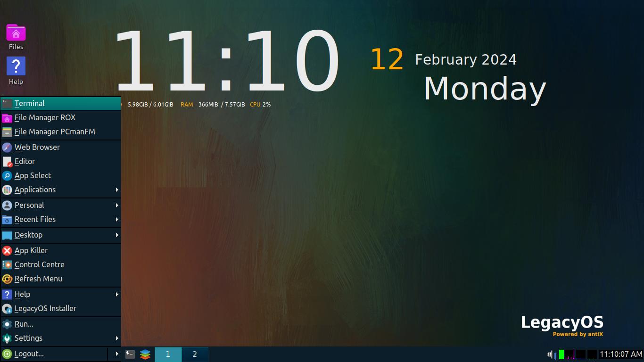The width and height of the screenshot is (644, 362).
Task: Choose Logout... from the menu
Action: (54, 354)
